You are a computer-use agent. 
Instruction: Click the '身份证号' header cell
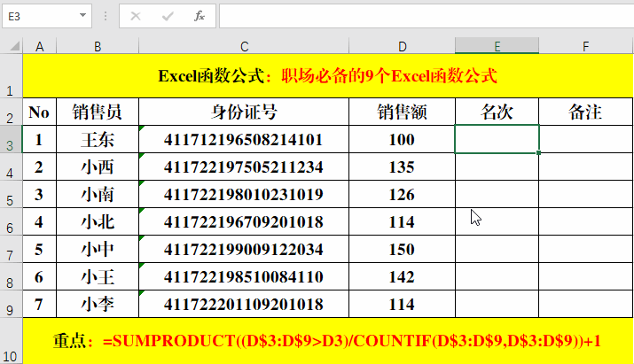click(244, 112)
